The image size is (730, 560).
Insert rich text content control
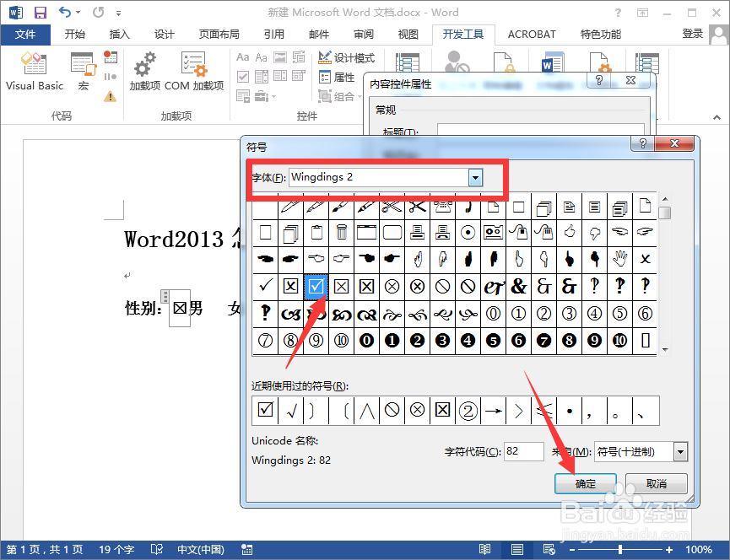click(x=242, y=57)
